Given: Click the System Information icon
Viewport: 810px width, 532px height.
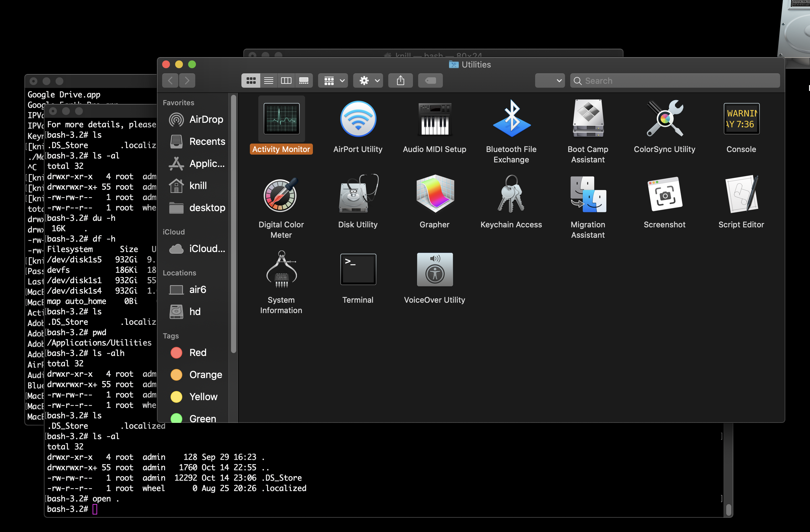Looking at the screenshot, I should 281,269.
